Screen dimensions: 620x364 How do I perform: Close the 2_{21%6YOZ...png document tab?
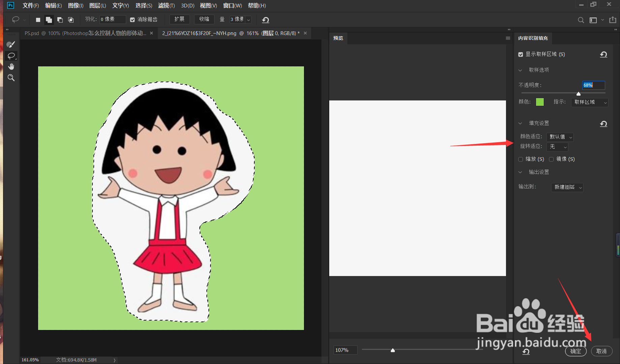(305, 33)
